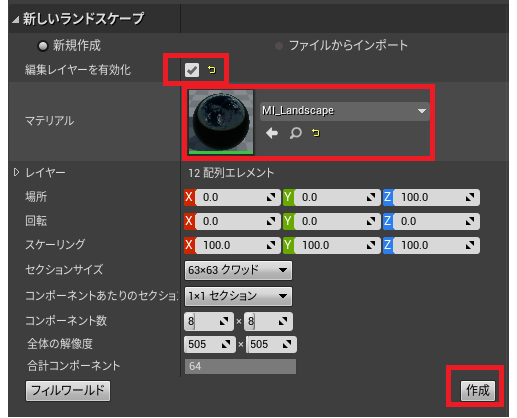Select ファイルからインポート radio option

(x=279, y=46)
